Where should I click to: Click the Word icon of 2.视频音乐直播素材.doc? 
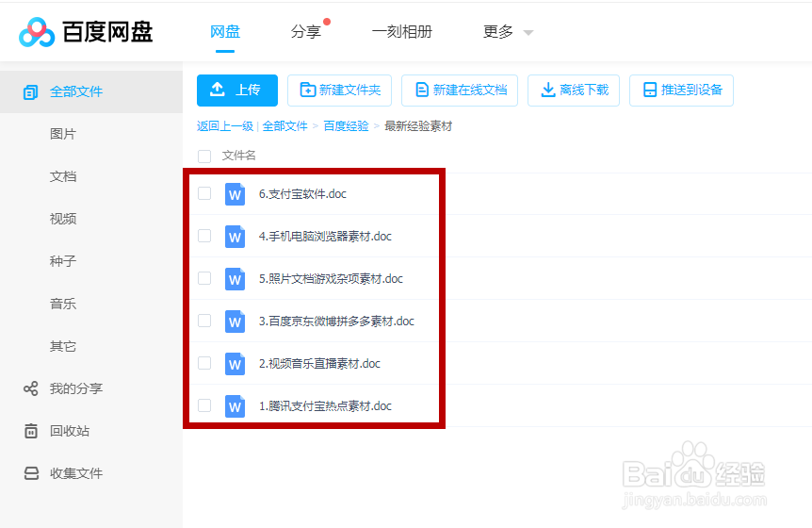pyautogui.click(x=235, y=364)
